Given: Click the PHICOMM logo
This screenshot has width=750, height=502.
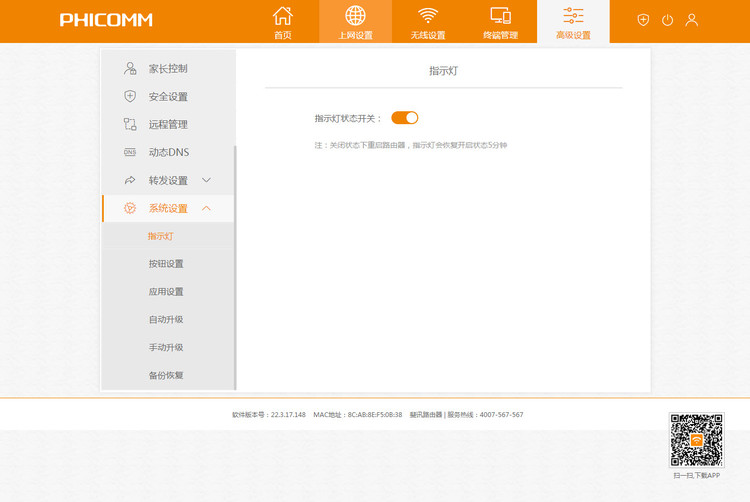Looking at the screenshot, I should point(106,20).
